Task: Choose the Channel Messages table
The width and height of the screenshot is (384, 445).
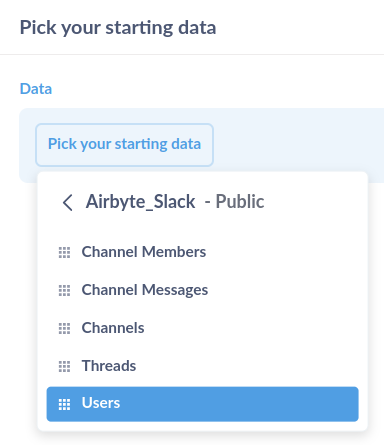Action: [202, 290]
